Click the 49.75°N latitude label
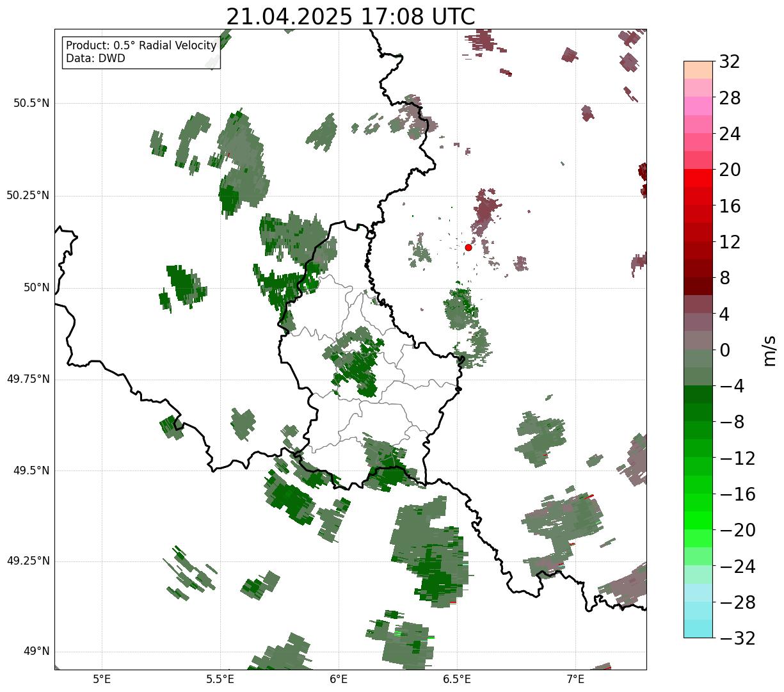This screenshot has width=784, height=692. pyautogui.click(x=28, y=379)
